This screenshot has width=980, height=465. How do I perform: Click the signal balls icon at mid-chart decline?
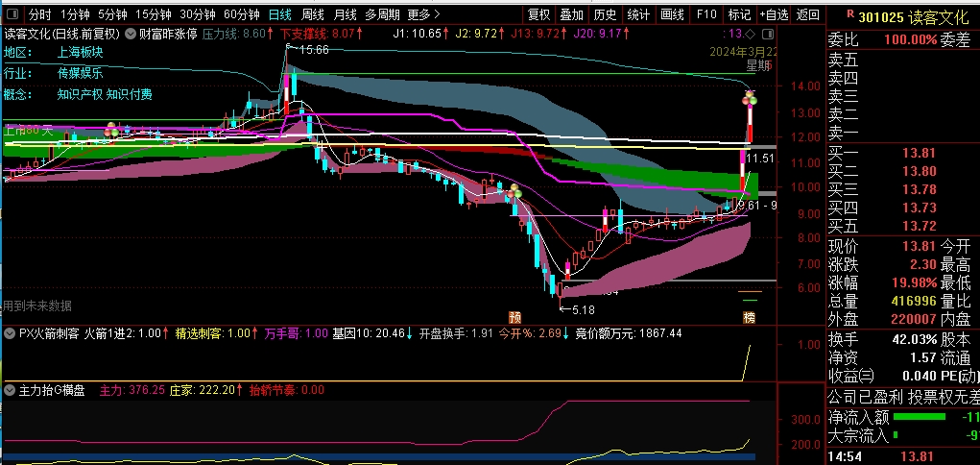point(515,191)
